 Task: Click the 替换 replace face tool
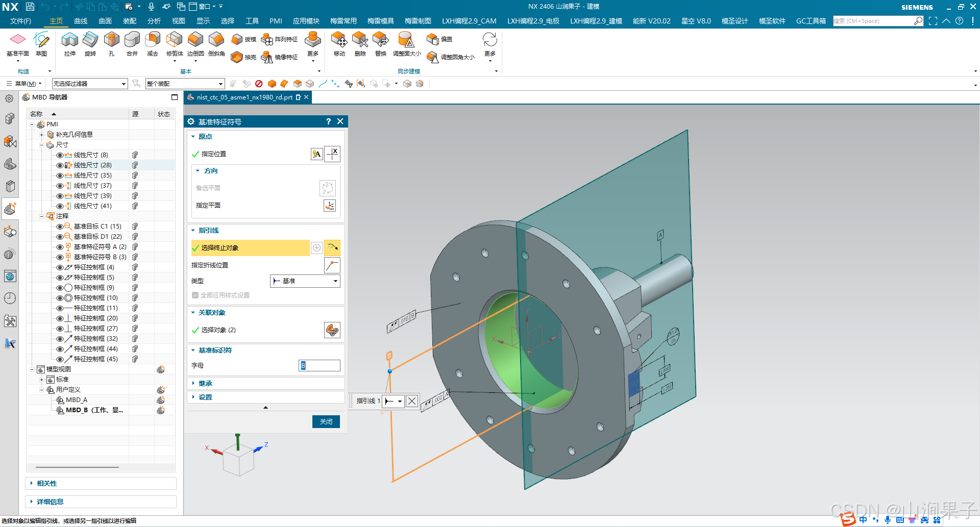pos(381,43)
